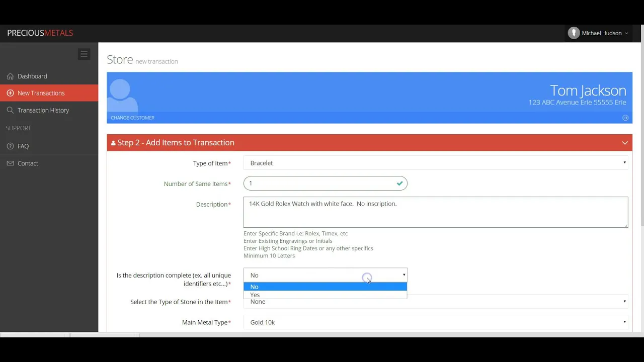Open the Type of Stone dropdown

[436, 302]
